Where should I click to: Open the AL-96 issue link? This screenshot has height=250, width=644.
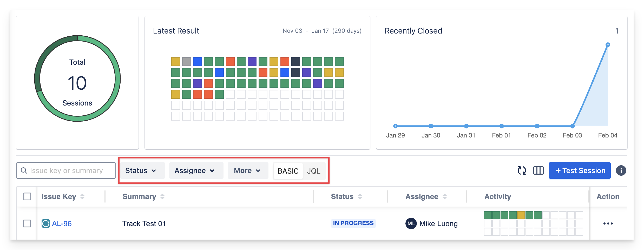(x=62, y=223)
